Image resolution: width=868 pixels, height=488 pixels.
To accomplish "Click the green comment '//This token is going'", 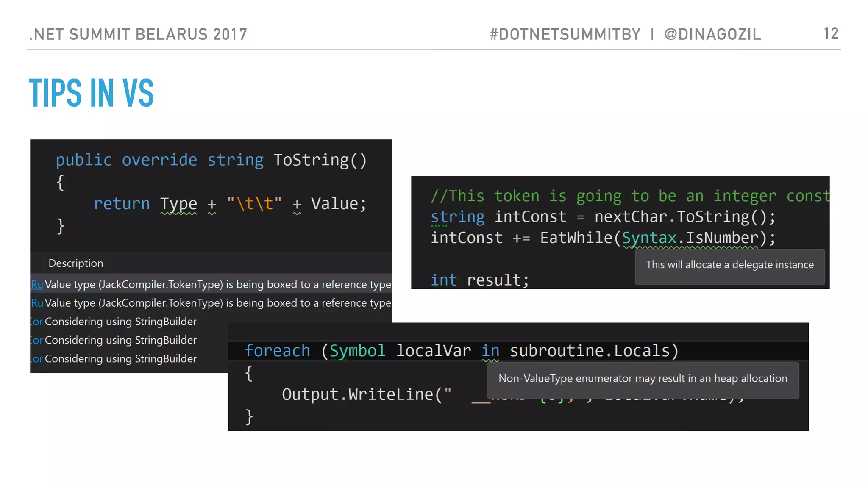I will point(526,196).
